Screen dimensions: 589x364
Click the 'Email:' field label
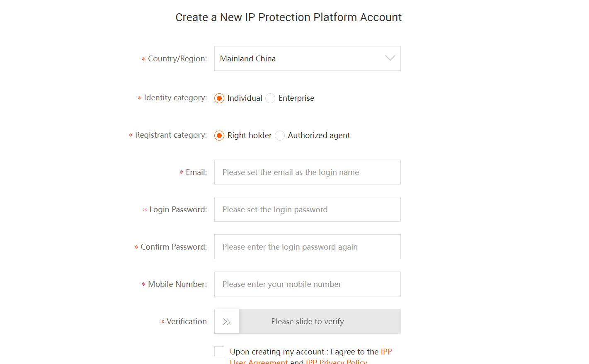coord(196,172)
